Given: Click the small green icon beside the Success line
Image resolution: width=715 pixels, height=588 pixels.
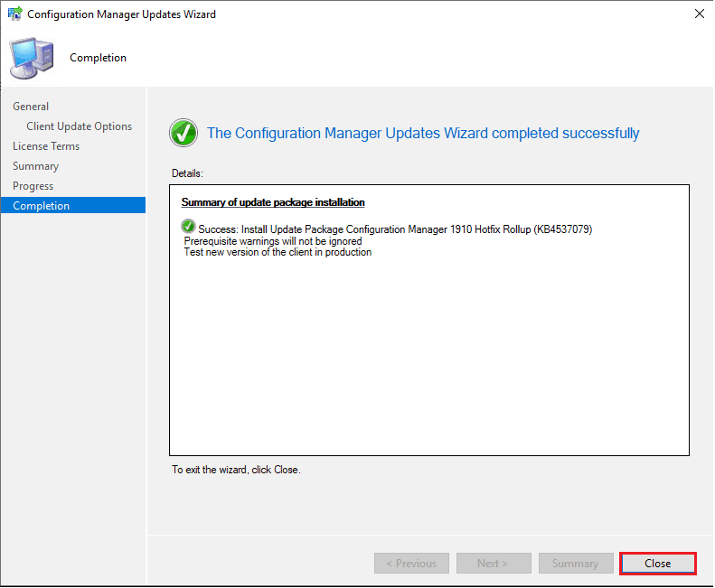Looking at the screenshot, I should [188, 226].
